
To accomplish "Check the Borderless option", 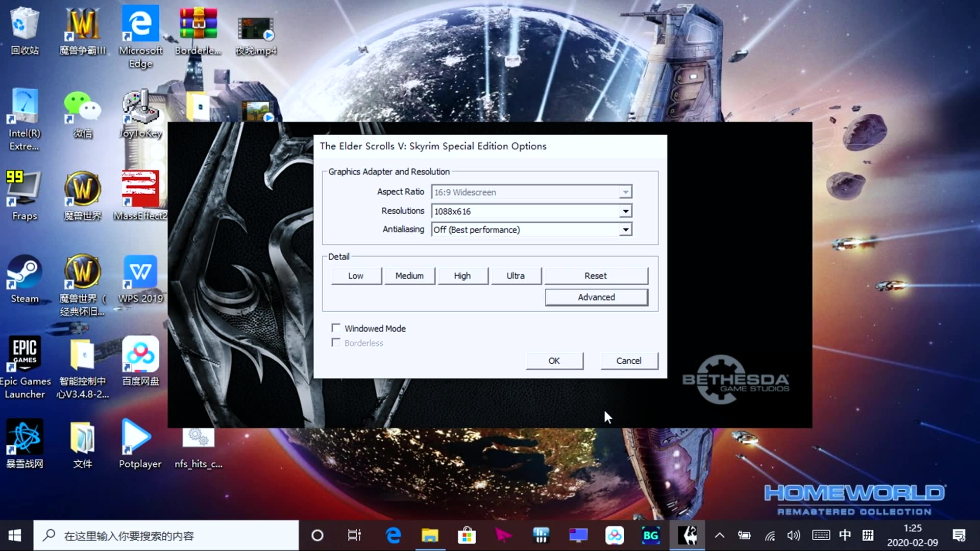I will point(336,342).
